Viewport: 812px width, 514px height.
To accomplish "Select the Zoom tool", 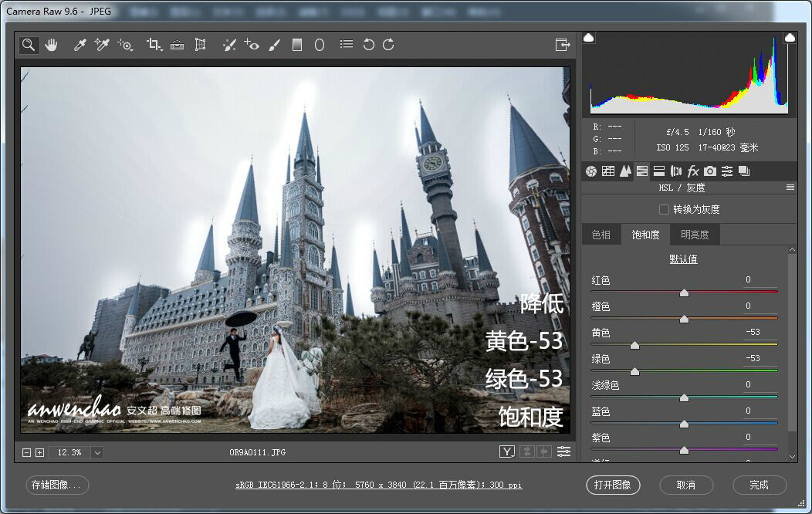I will coord(29,45).
